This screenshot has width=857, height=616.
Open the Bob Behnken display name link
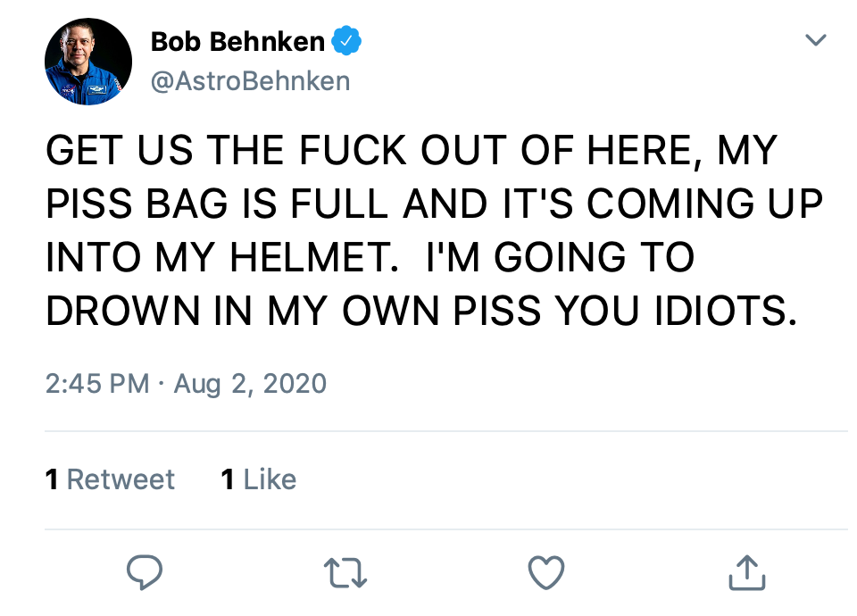pos(237,41)
